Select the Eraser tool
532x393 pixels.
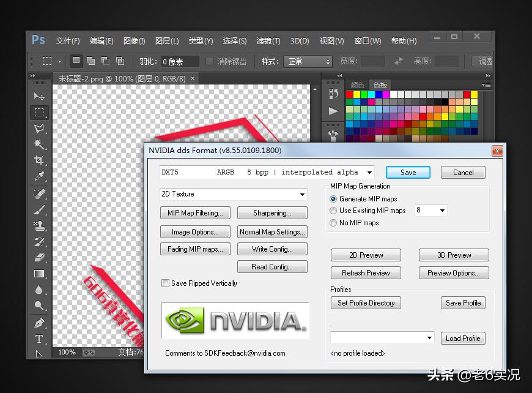point(39,258)
